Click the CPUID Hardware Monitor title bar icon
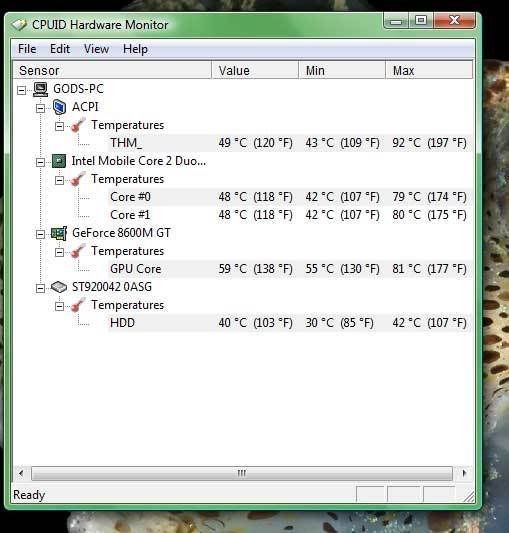509x533 pixels. click(x=19, y=25)
